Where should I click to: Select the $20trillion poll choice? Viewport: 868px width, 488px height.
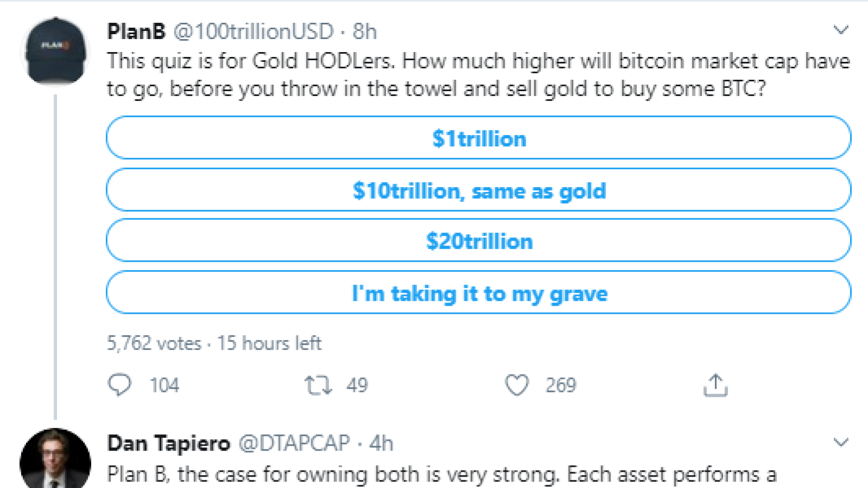[x=478, y=241]
